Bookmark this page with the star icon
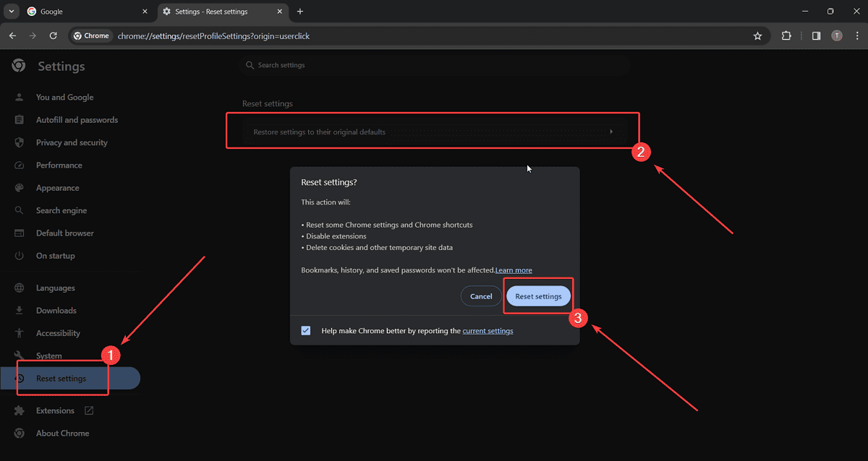Screen dimensions: 868x461 (x=757, y=35)
